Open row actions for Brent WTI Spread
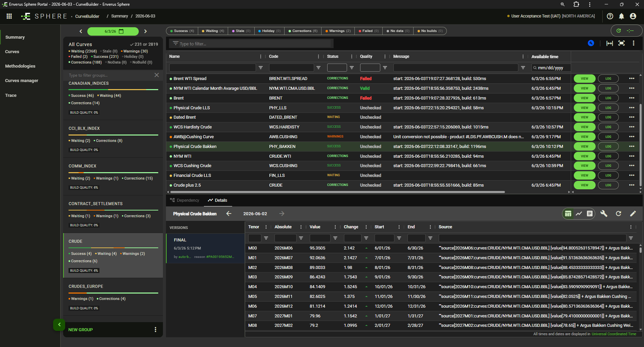This screenshot has width=644, height=347. (x=632, y=78)
